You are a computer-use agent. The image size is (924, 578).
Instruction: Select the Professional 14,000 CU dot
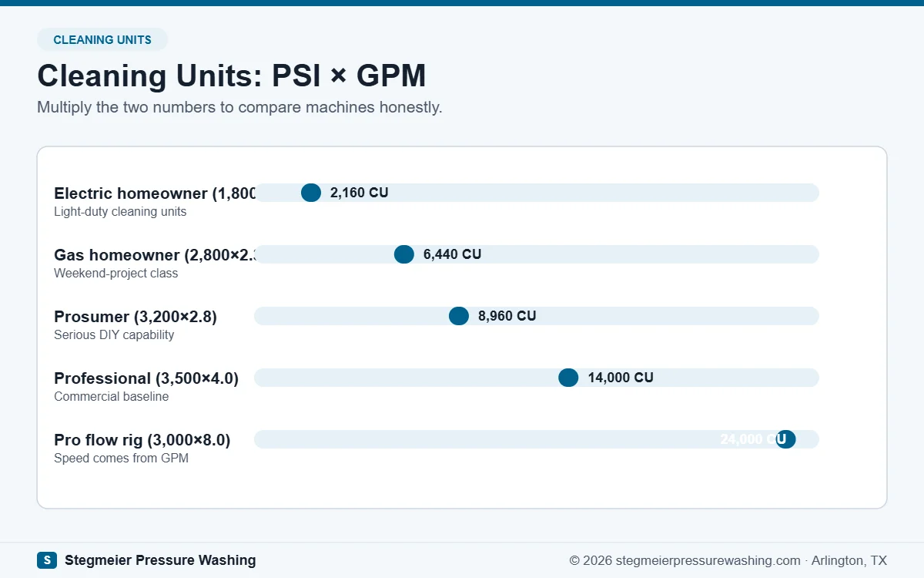point(568,378)
